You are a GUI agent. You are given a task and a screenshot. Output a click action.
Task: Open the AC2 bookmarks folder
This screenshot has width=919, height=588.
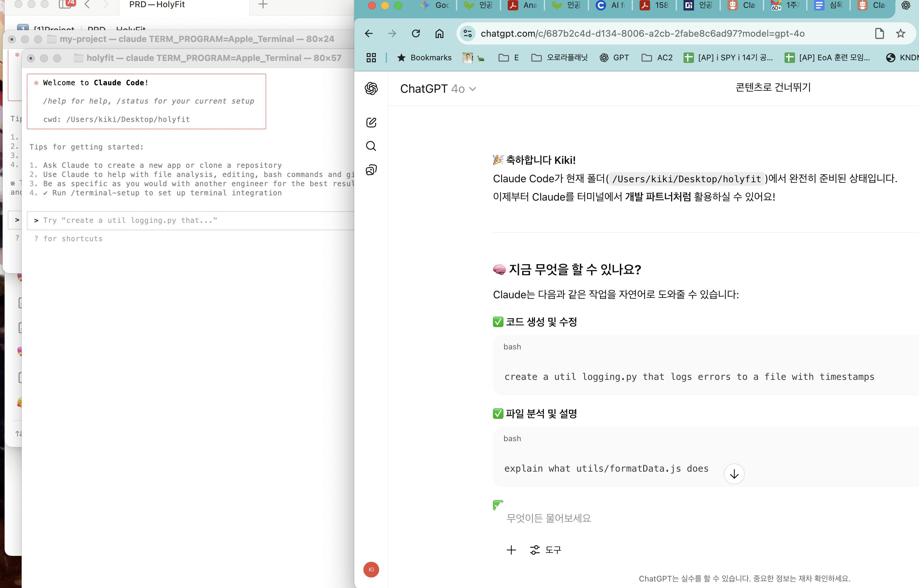point(657,58)
